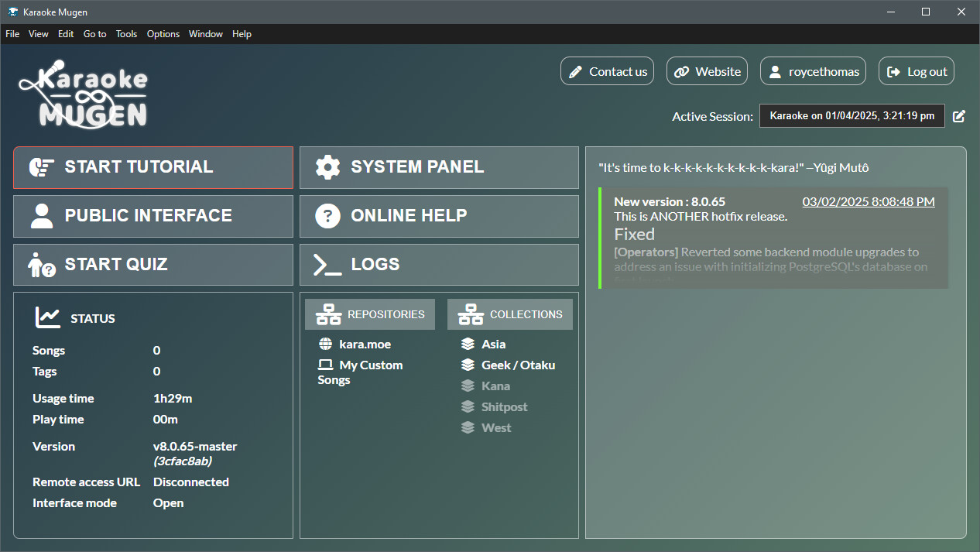Open the Tools menu
Image resolution: width=980 pixels, height=552 pixels.
pyautogui.click(x=127, y=34)
